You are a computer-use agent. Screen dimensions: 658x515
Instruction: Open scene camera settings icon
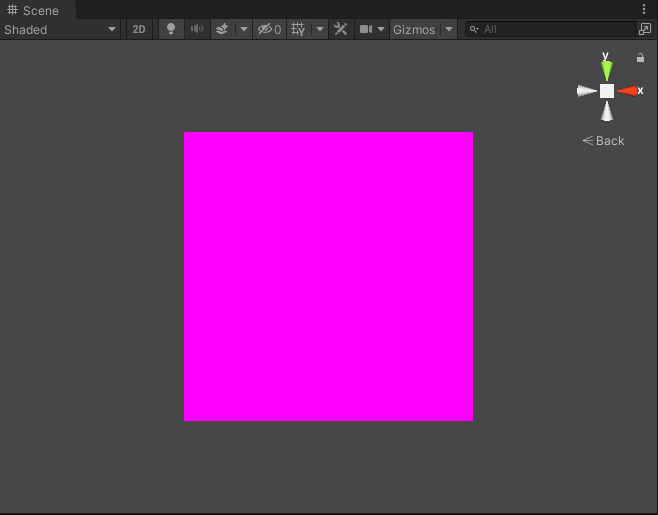tap(366, 29)
